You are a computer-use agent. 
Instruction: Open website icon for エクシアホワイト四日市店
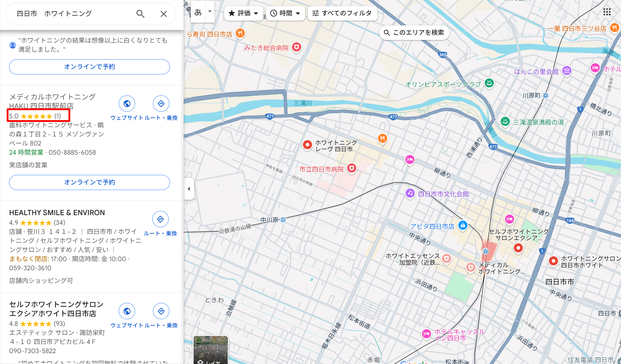click(127, 311)
